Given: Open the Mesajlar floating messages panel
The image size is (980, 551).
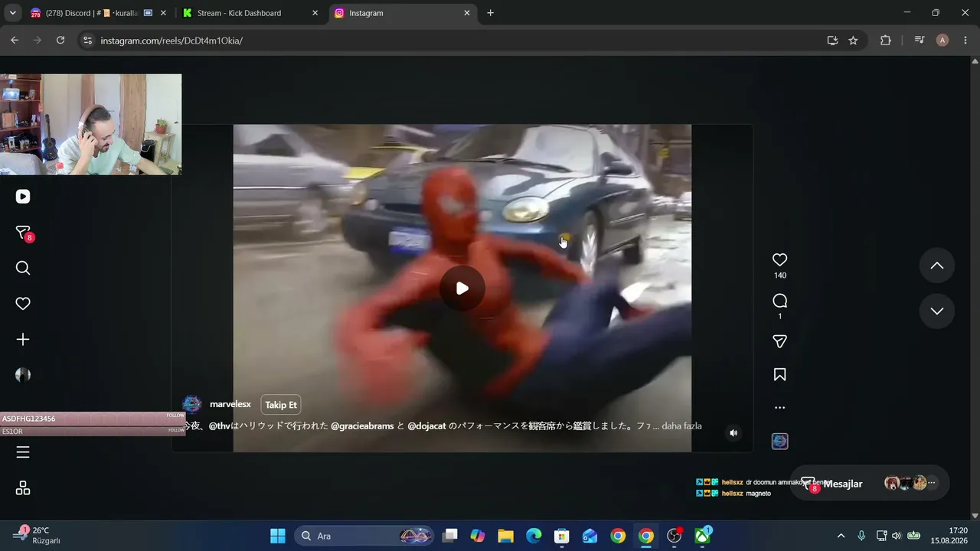Looking at the screenshot, I should pyautogui.click(x=870, y=484).
